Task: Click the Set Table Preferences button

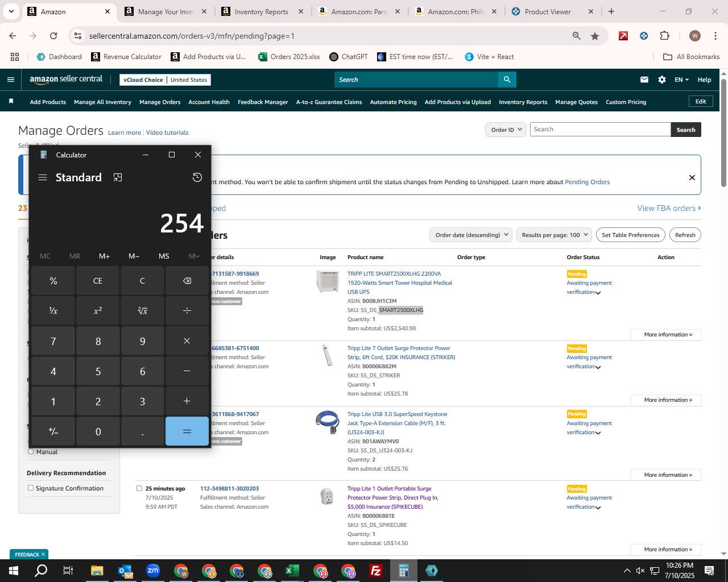Action: click(x=630, y=235)
